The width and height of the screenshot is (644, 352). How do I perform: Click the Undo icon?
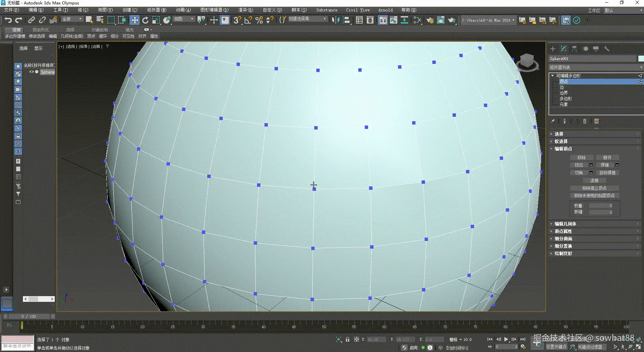tap(8, 20)
